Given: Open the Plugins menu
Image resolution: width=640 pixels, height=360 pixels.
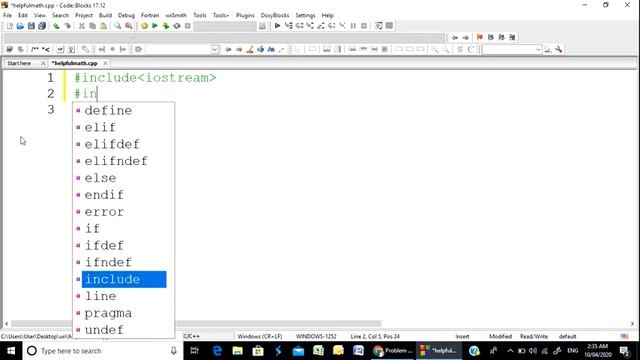Looking at the screenshot, I should [245, 15].
